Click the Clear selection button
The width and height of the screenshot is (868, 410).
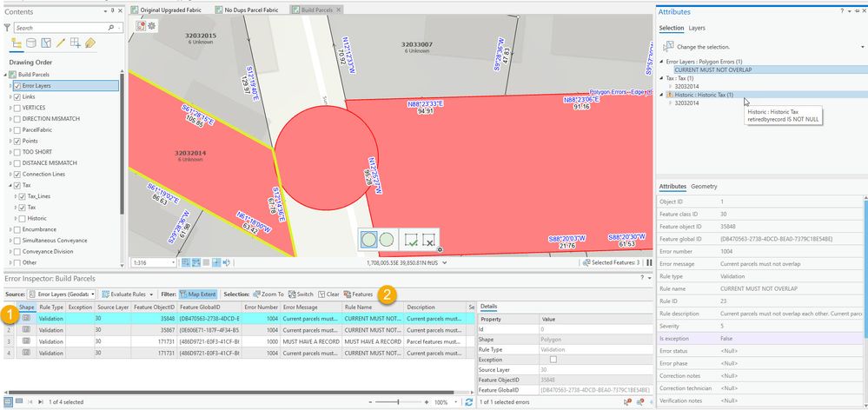pos(328,294)
